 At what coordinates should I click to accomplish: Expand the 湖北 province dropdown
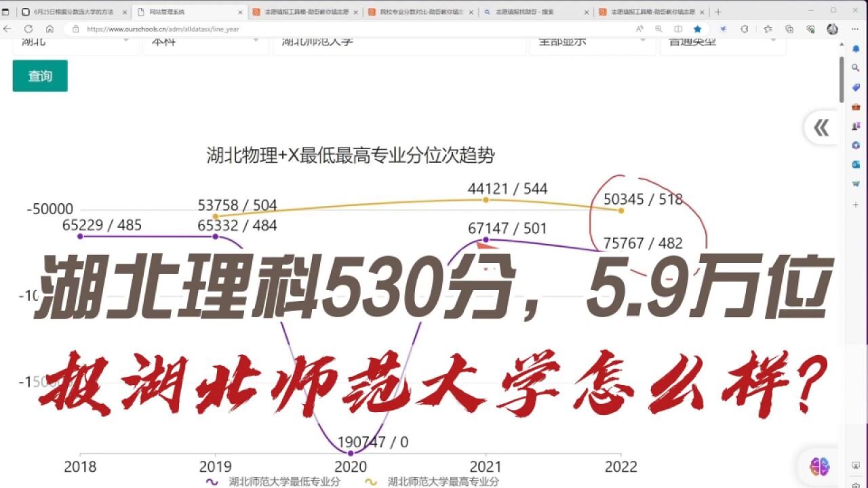[75, 43]
